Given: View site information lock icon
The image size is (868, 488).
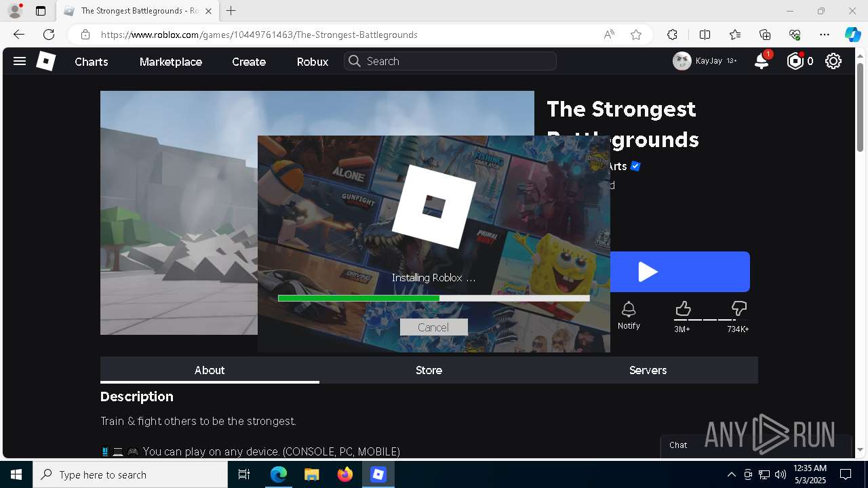Looking at the screenshot, I should pyautogui.click(x=85, y=35).
